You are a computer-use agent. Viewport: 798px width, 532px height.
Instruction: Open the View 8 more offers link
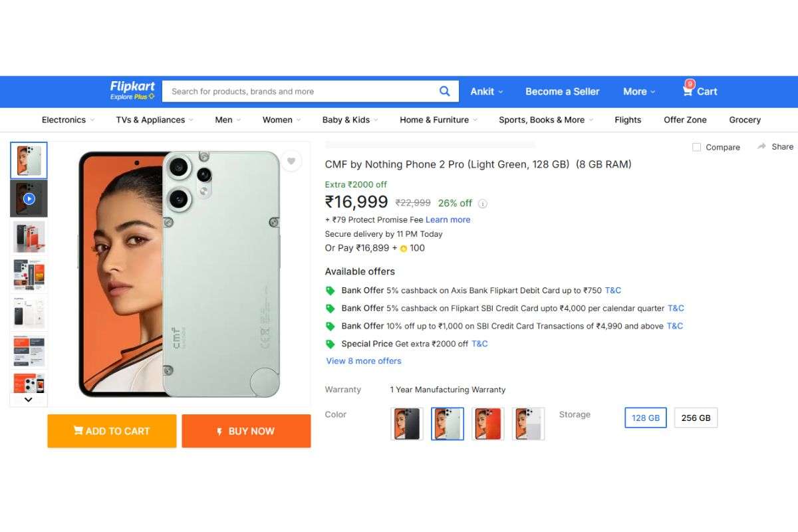click(363, 360)
